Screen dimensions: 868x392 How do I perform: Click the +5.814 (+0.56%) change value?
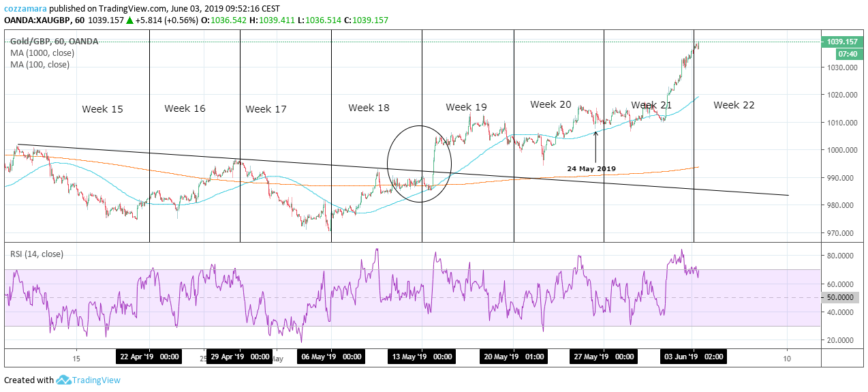pos(167,20)
